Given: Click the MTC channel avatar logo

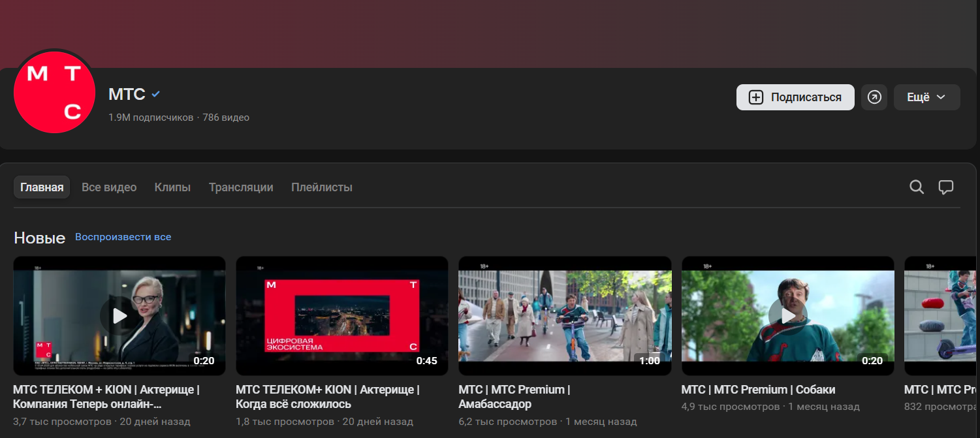Looking at the screenshot, I should pos(55,92).
